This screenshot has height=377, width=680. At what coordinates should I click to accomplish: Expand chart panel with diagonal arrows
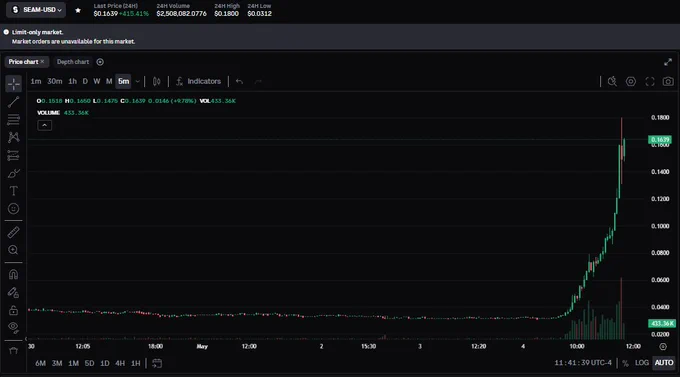click(668, 62)
